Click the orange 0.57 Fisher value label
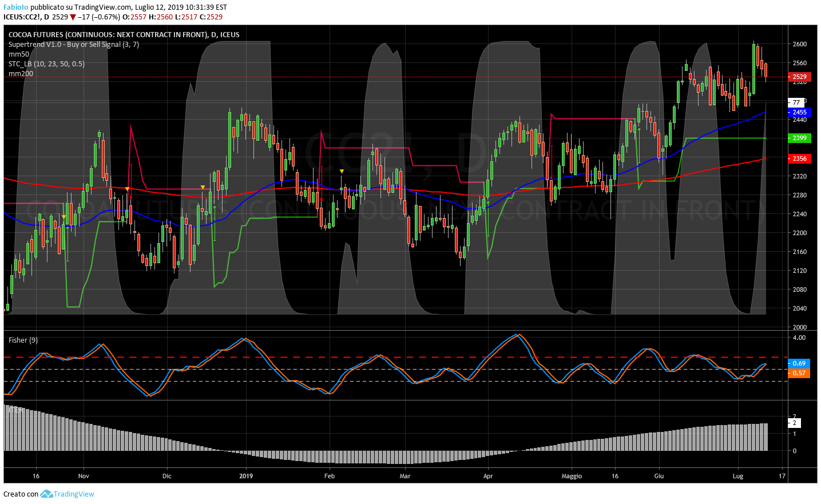Image resolution: width=821 pixels, height=504 pixels. coord(799,373)
